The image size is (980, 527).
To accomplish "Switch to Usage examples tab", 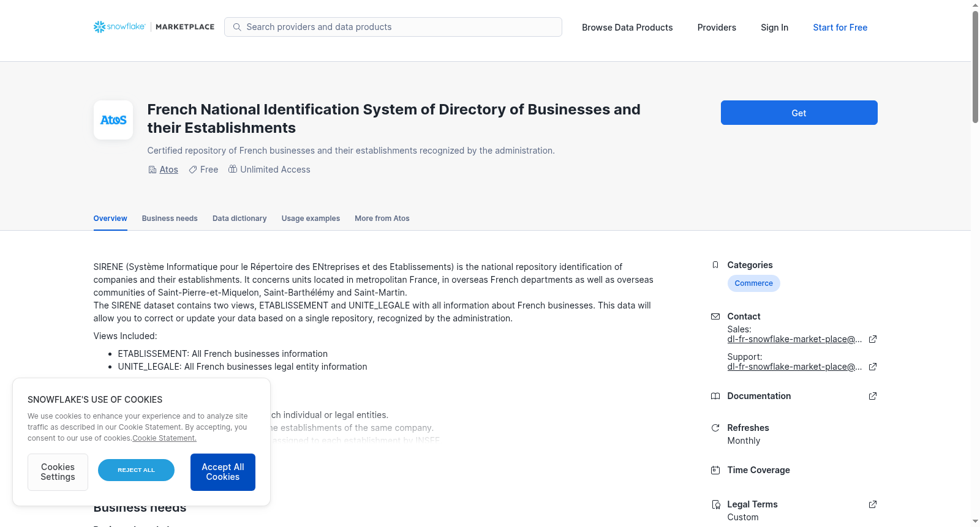I will coord(311,219).
